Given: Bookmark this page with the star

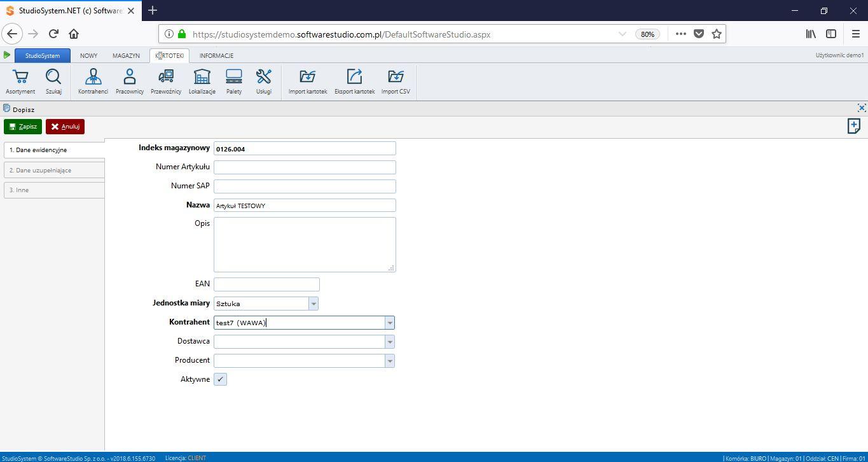Looking at the screenshot, I should coord(717,34).
